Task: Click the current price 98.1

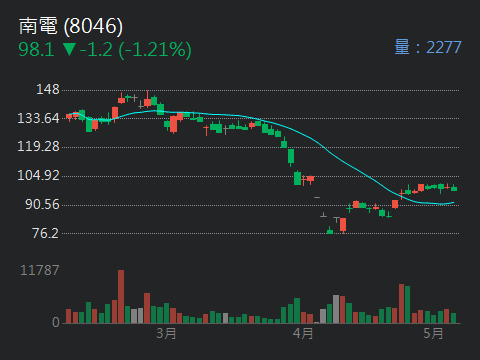Action: (36, 49)
